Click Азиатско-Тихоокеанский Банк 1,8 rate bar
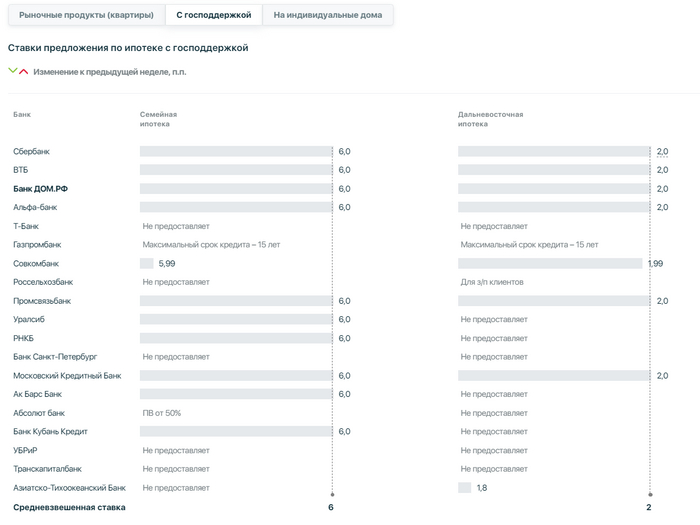Viewport: 700px width, 525px height. pos(464,488)
